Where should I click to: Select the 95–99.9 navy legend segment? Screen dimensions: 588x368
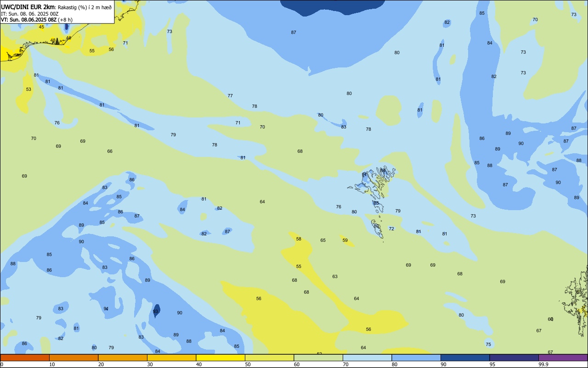click(x=514, y=357)
